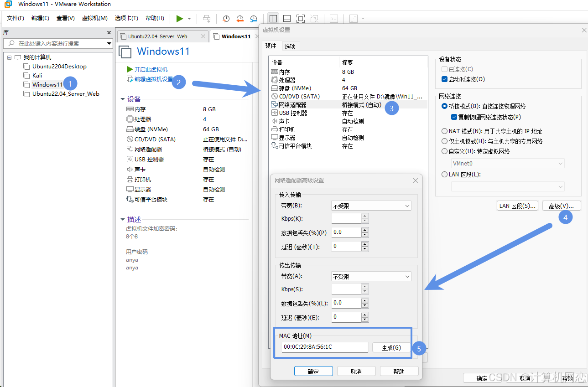Image resolution: width=588 pixels, height=387 pixels.
Task: Click 开启此虚拟机 link
Action: (151, 69)
